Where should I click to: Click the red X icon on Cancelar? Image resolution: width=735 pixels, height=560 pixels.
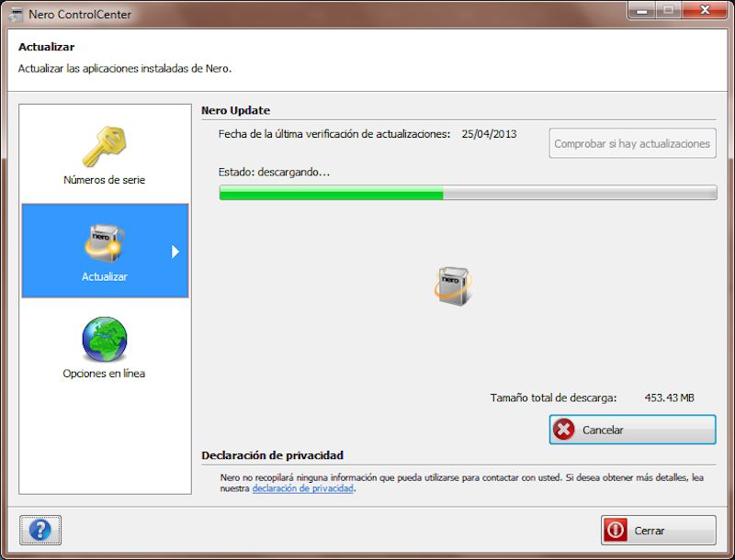(x=563, y=430)
